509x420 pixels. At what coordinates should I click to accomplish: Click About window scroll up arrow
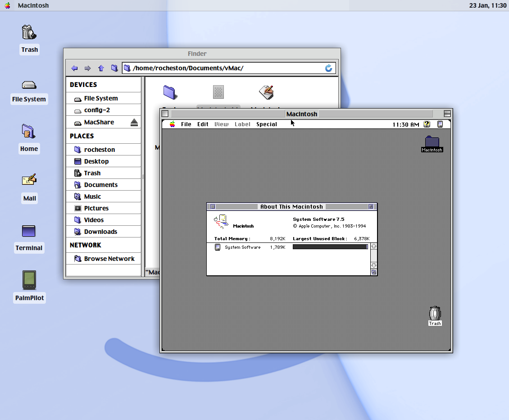(373, 247)
